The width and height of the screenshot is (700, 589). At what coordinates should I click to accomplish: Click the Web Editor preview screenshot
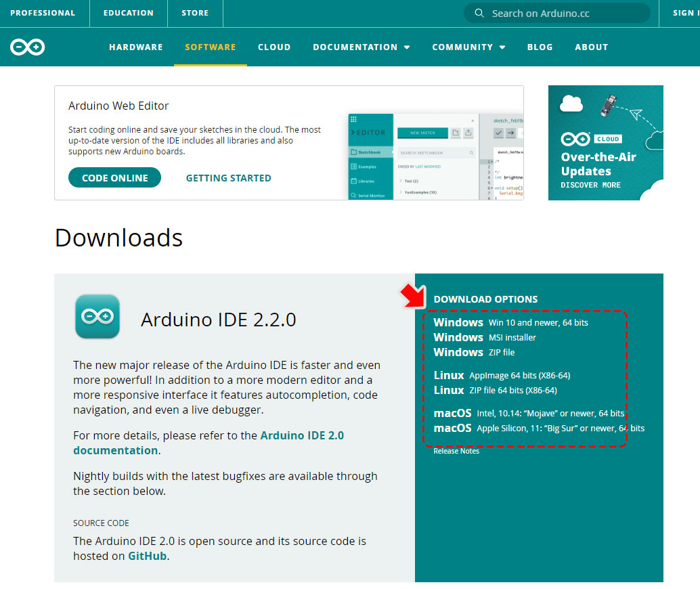click(436, 156)
